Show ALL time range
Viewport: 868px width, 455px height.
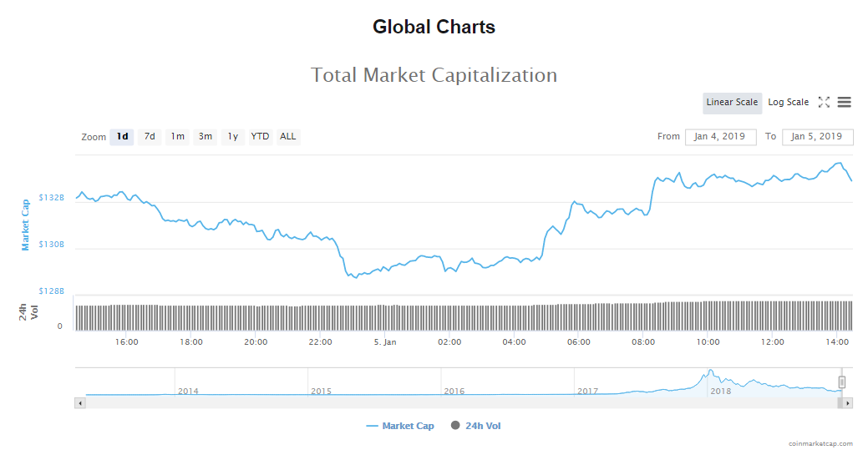click(288, 137)
